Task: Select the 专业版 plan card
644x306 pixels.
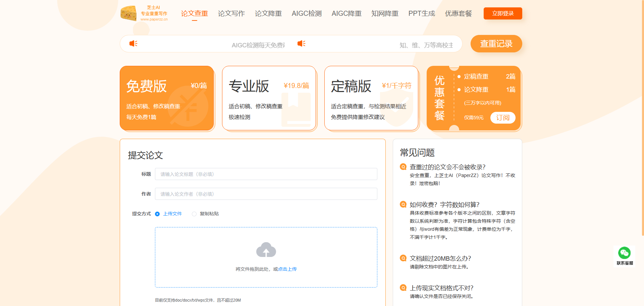Action: 269,98
